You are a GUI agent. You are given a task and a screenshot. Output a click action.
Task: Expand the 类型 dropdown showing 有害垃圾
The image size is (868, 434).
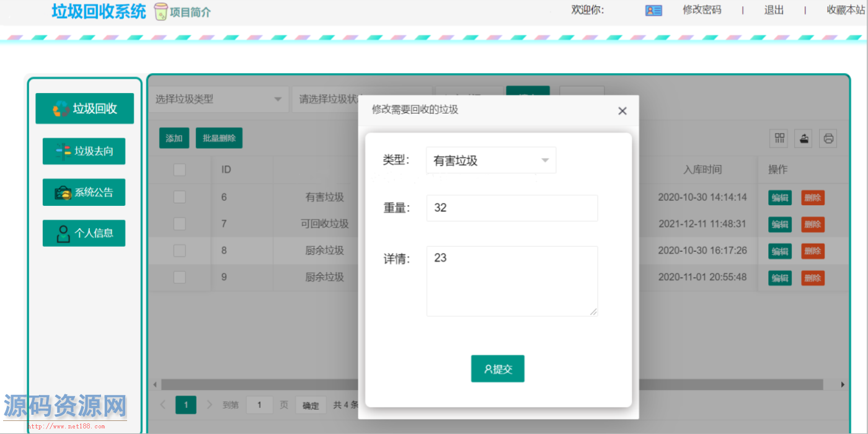490,161
